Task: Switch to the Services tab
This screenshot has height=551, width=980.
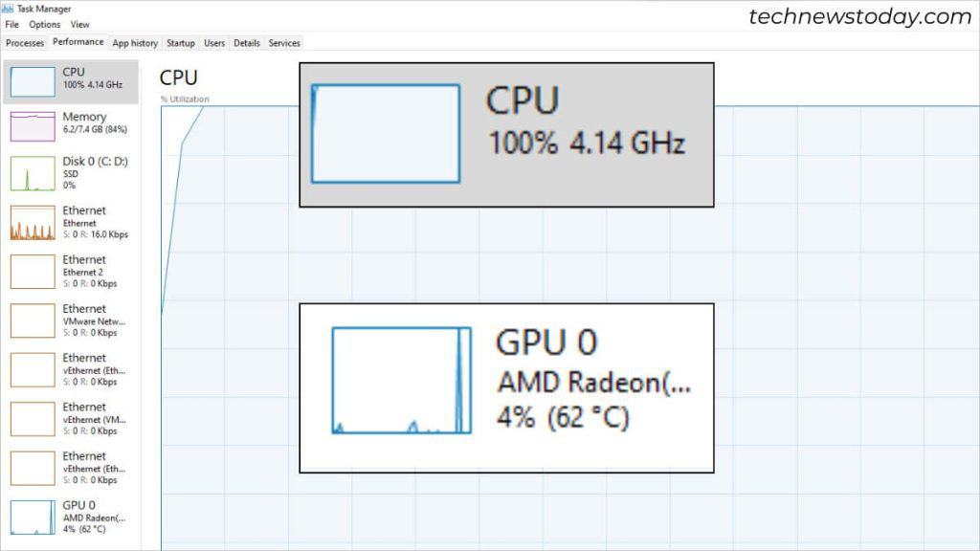Action: pos(284,43)
